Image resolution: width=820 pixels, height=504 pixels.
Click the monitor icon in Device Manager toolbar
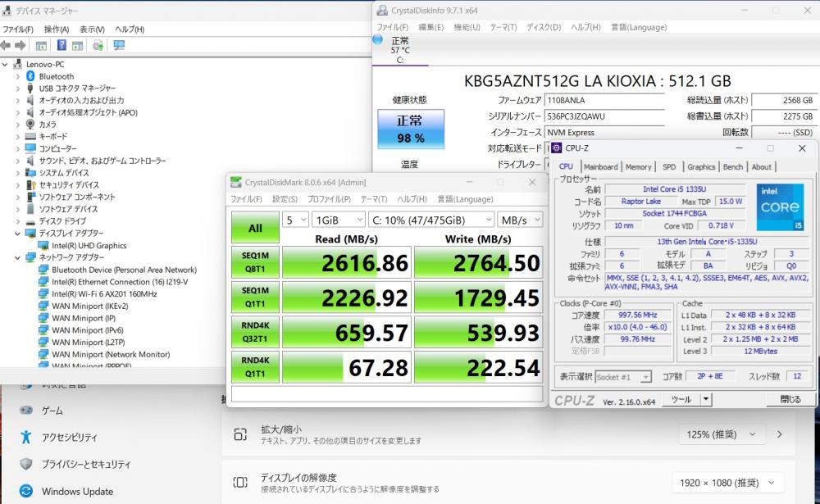click(119, 45)
